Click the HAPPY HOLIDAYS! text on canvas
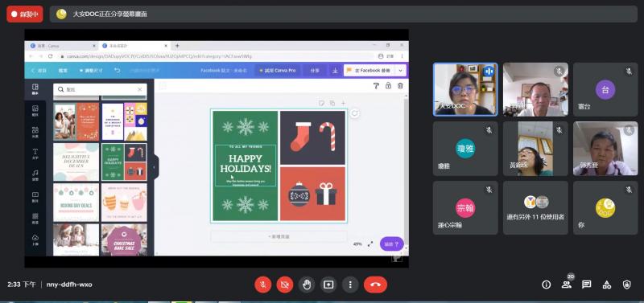The height and width of the screenshot is (303, 644). click(x=246, y=164)
